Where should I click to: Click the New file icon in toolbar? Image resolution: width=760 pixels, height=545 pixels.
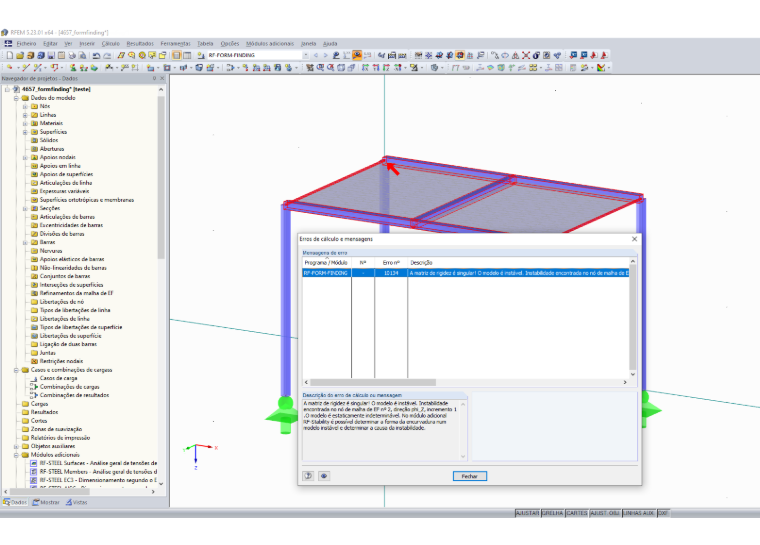pos(10,55)
